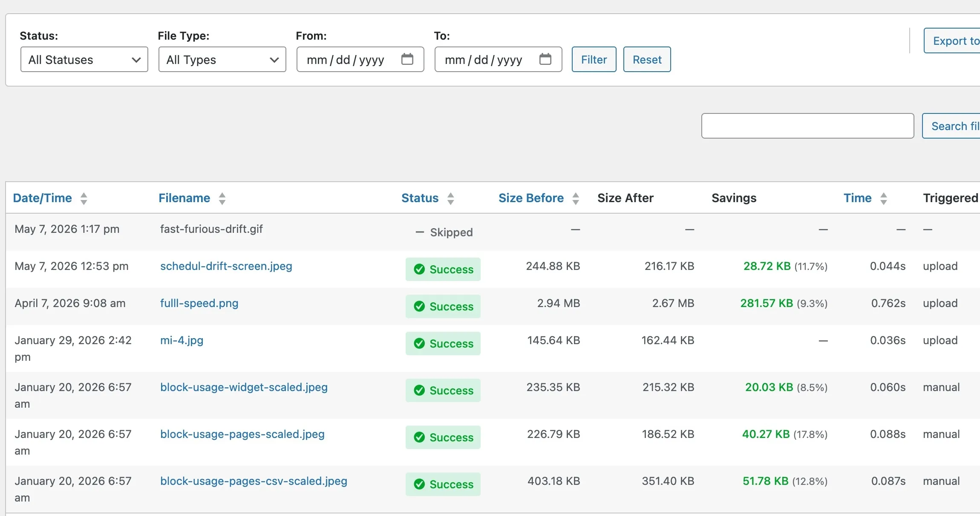Click size before value 403.18 KB
The image size is (980, 516).
(x=554, y=481)
